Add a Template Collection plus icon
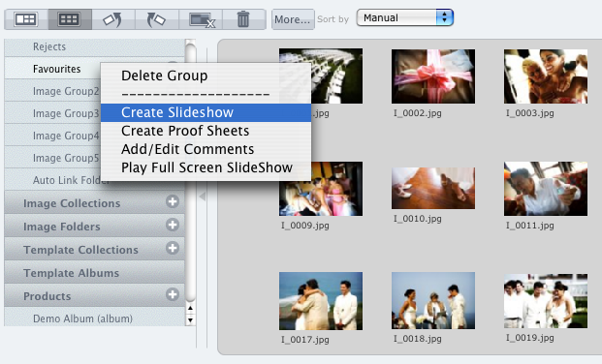The image size is (602, 364). [173, 248]
